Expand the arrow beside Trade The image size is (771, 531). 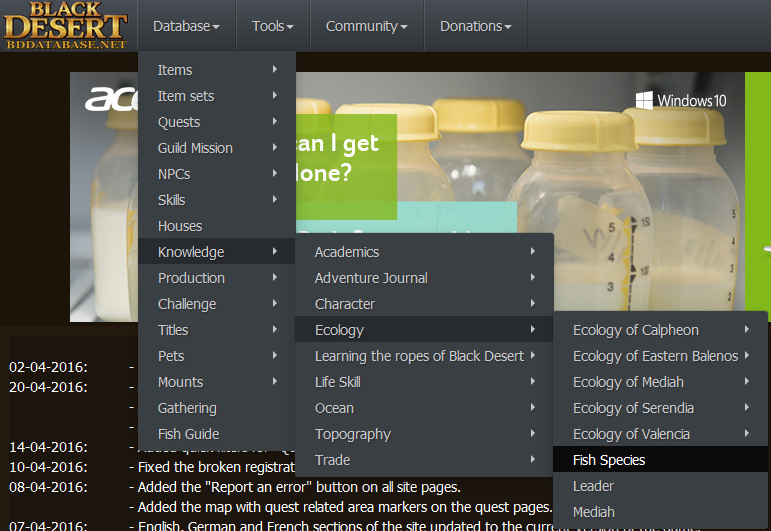[533, 459]
